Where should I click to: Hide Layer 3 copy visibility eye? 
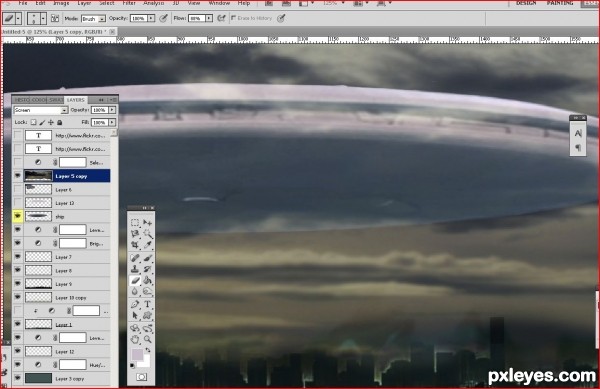pos(17,378)
